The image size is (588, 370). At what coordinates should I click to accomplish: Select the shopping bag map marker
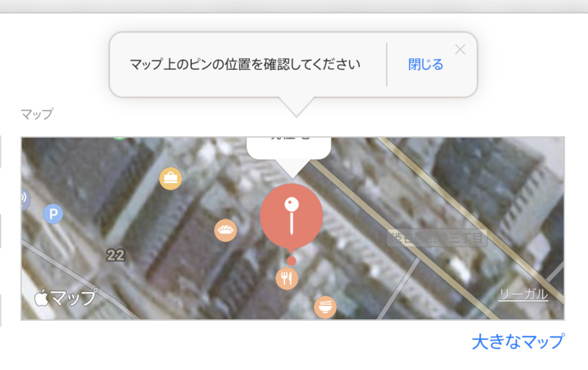(171, 178)
